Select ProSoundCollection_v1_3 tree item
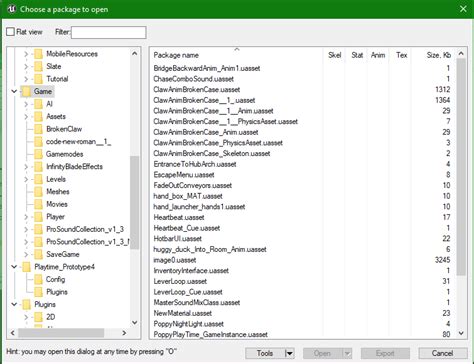The image size is (474, 364). coord(85,229)
